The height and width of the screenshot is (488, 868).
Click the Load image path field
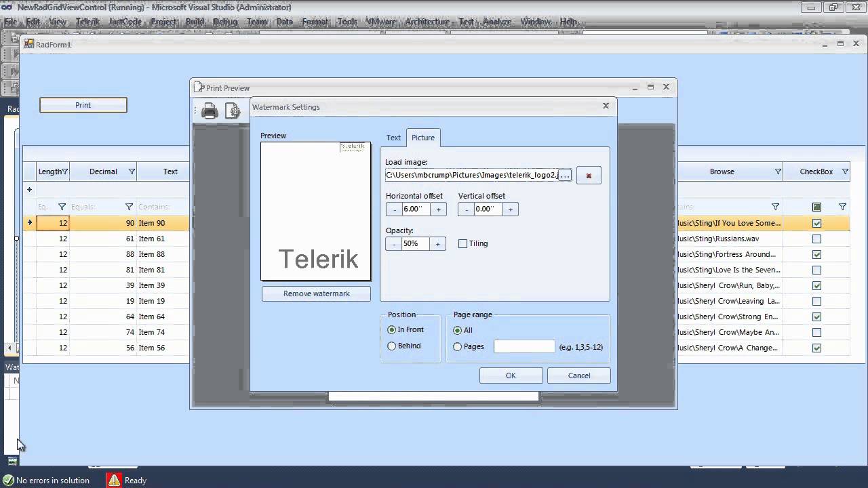471,175
